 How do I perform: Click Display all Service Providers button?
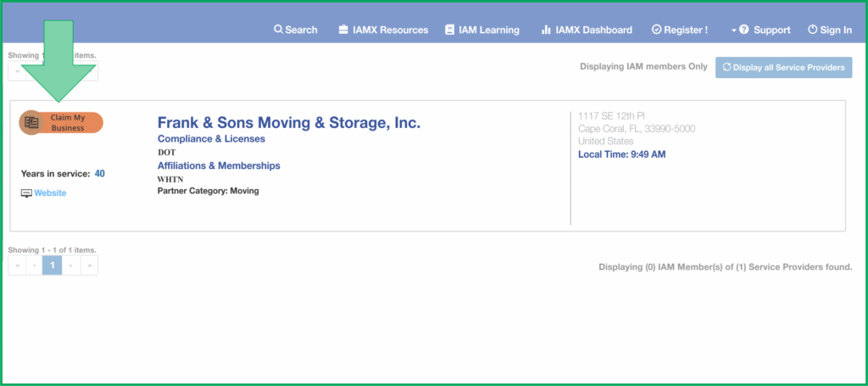[x=783, y=68]
